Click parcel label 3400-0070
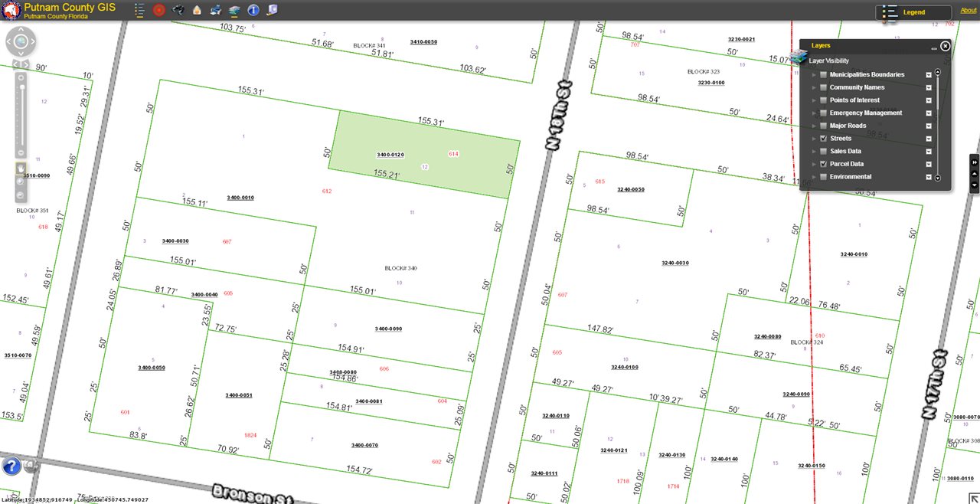Image resolution: width=980 pixels, height=504 pixels. (x=364, y=445)
